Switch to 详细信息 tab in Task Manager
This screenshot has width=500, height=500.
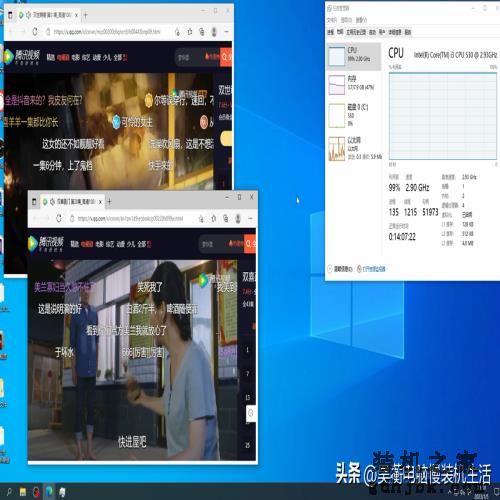pos(395,32)
